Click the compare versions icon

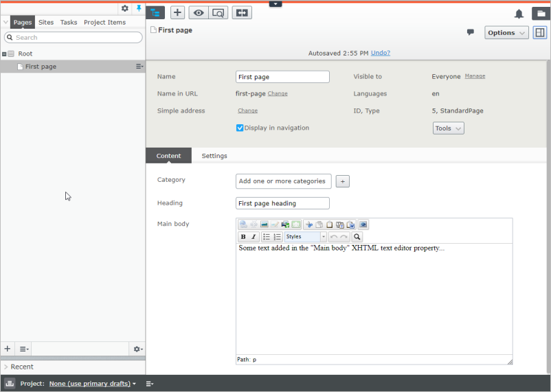tap(242, 13)
